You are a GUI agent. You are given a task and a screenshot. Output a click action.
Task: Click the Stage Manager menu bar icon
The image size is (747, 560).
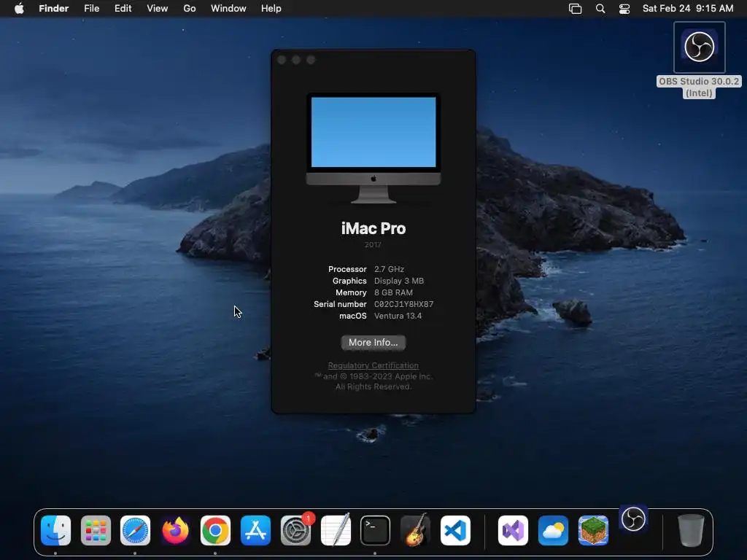[x=576, y=9]
